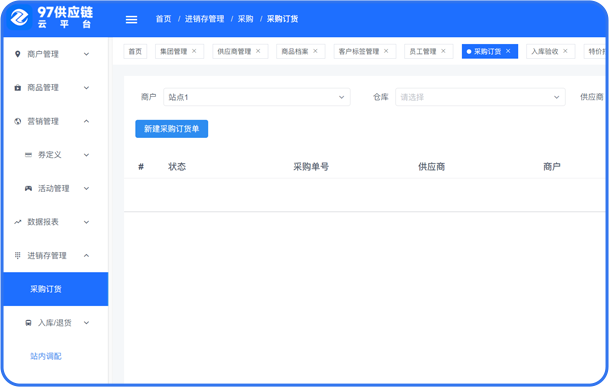609x387 pixels.
Task: Click 采购 in the breadcrumb
Action: coord(245,19)
